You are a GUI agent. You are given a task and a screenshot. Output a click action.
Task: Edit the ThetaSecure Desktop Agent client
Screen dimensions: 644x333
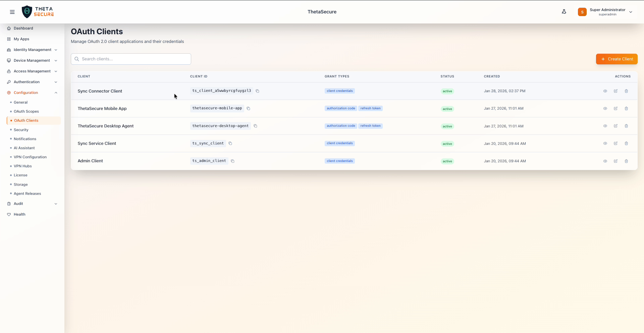pyautogui.click(x=616, y=126)
